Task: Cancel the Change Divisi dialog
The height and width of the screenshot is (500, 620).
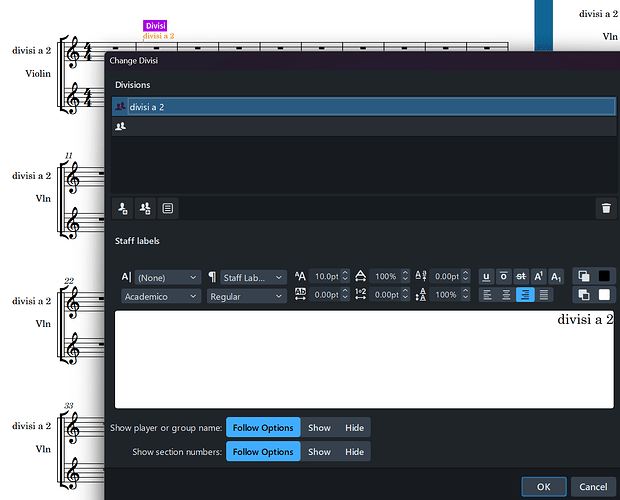Action: [593, 487]
